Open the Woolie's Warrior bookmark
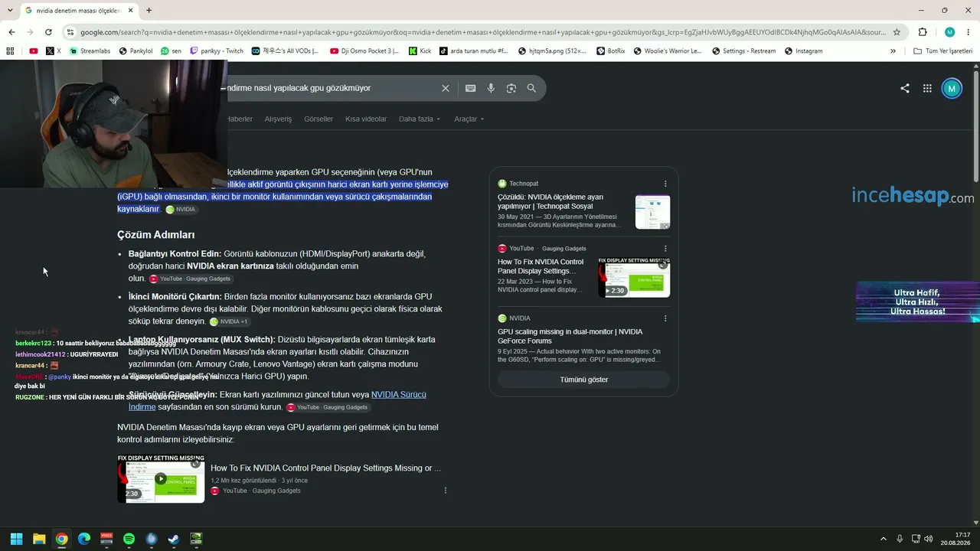 click(668, 51)
